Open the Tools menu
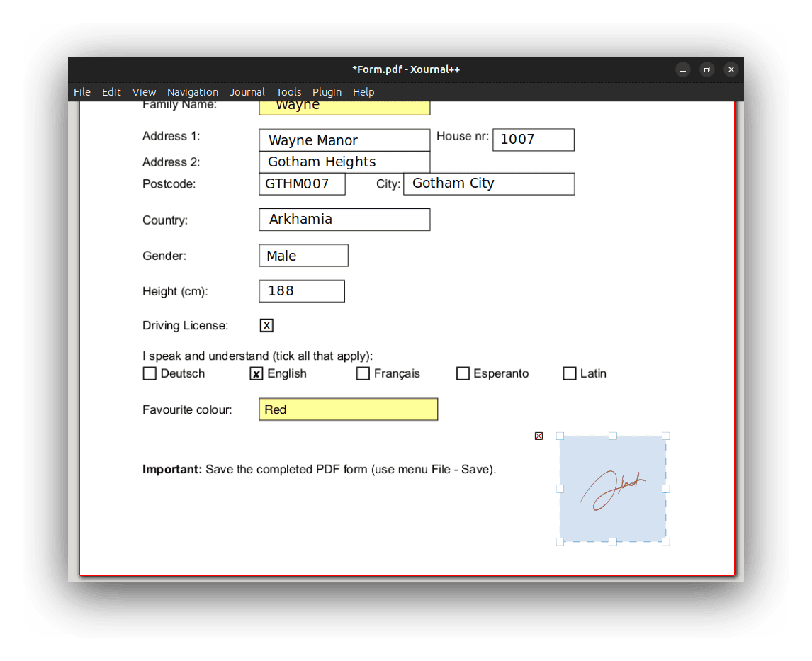 (x=288, y=92)
